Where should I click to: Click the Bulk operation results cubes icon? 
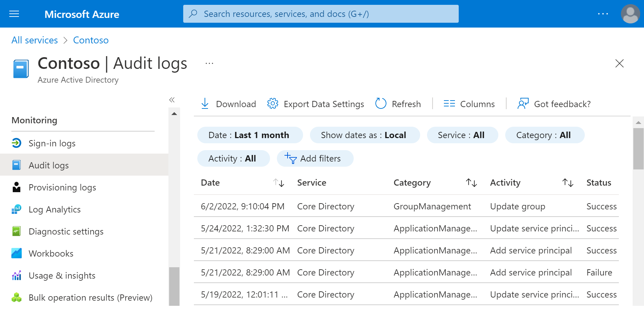(17, 297)
